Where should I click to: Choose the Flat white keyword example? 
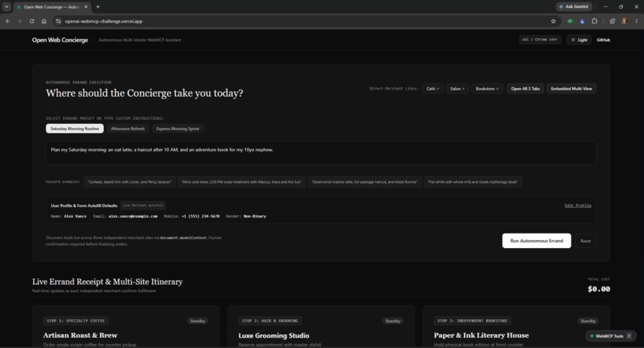click(473, 182)
